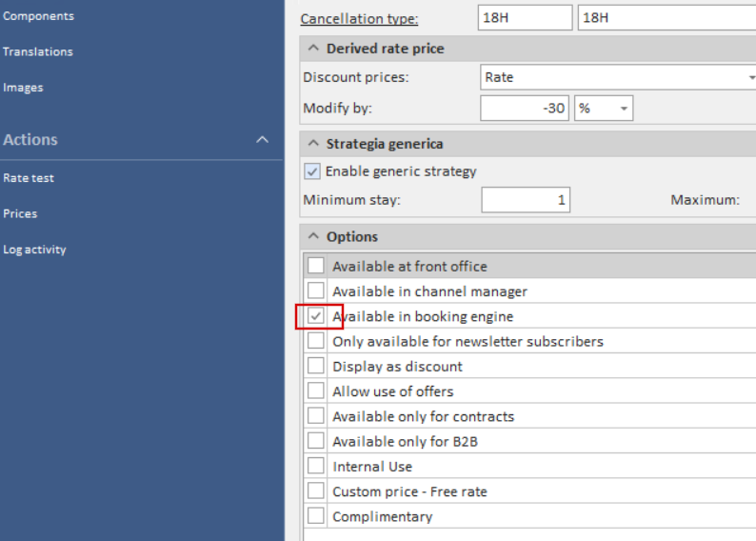
Task: Check the Complimentary option
Action: [x=316, y=516]
